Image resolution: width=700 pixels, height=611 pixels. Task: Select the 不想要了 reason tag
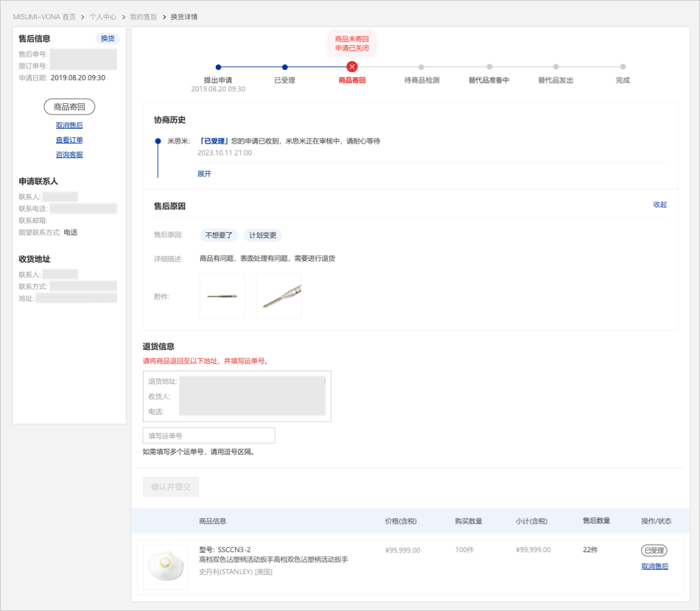coord(219,236)
